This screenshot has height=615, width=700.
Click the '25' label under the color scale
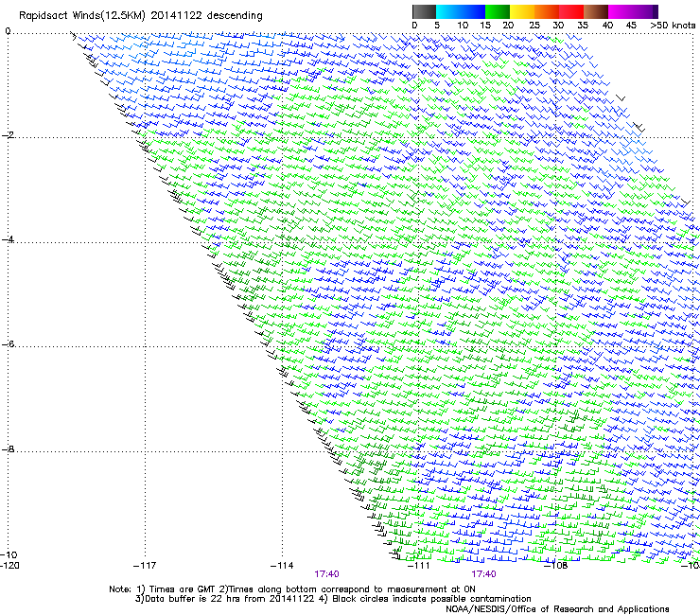(x=534, y=26)
